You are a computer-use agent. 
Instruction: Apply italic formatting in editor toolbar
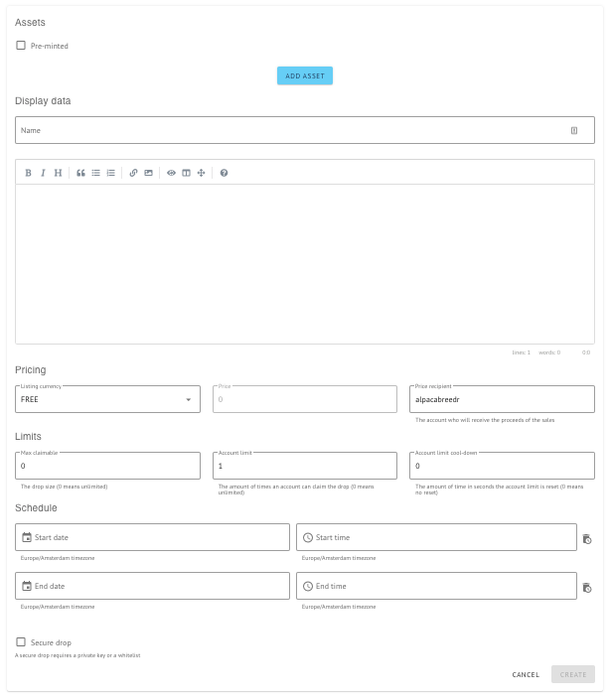tap(43, 173)
